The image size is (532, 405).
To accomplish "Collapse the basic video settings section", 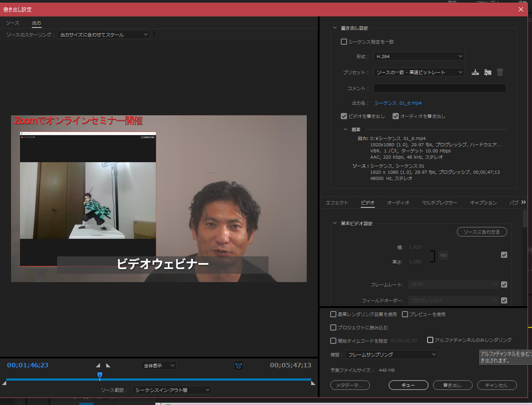I will (335, 223).
